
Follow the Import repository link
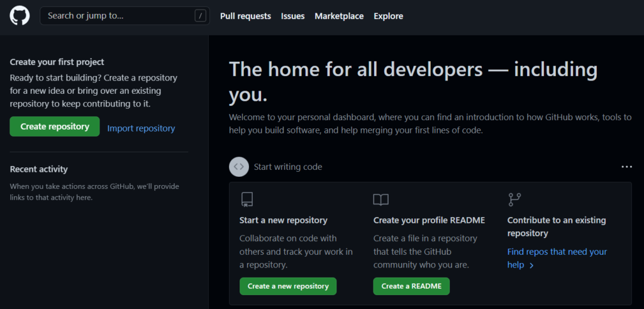[141, 128]
